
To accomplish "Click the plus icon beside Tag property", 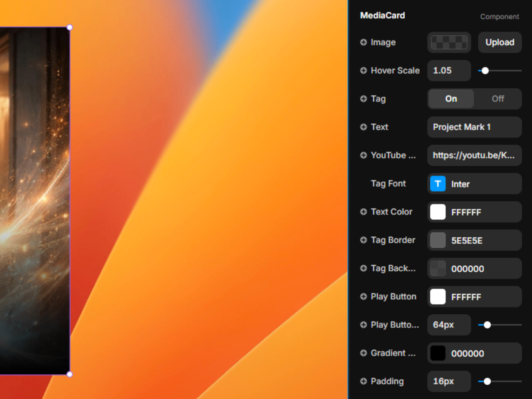I will coord(363,99).
